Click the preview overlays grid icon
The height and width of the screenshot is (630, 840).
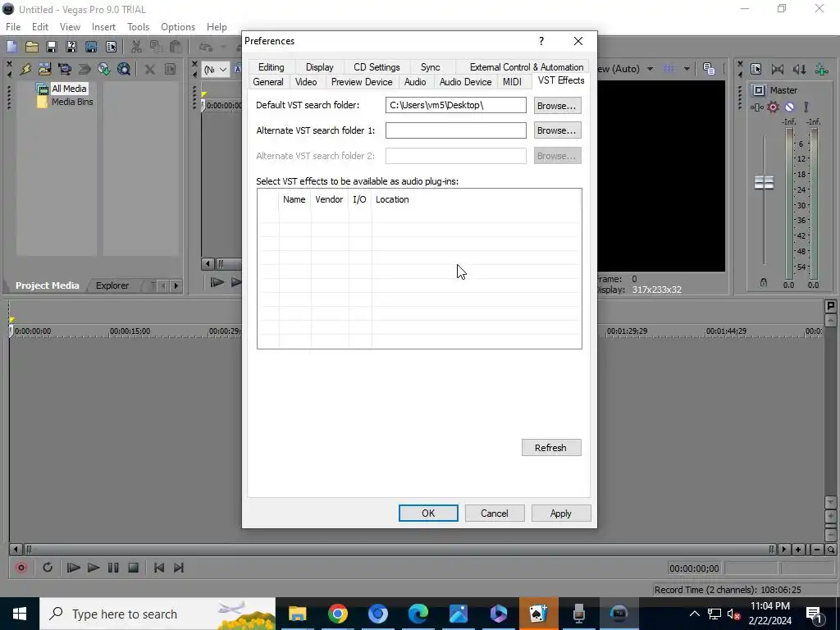669,69
